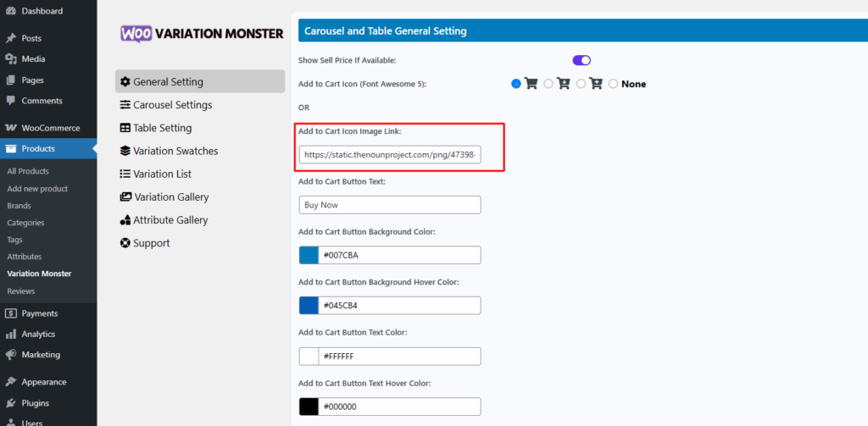The height and width of the screenshot is (426, 868).
Task: Click Add new product link
Action: tap(37, 189)
